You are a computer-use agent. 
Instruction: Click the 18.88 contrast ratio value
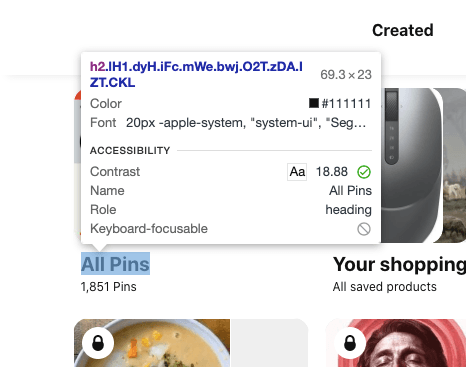(x=332, y=172)
